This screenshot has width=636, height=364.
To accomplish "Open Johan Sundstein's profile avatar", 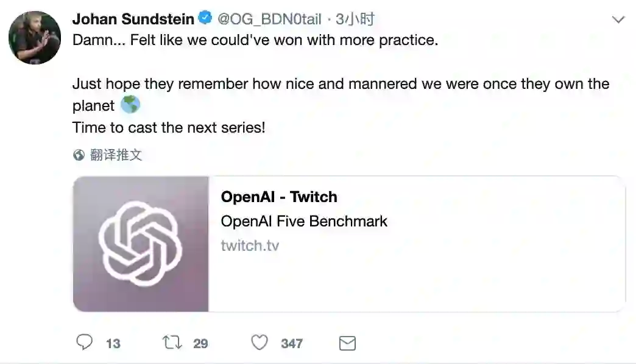I will tap(35, 38).
